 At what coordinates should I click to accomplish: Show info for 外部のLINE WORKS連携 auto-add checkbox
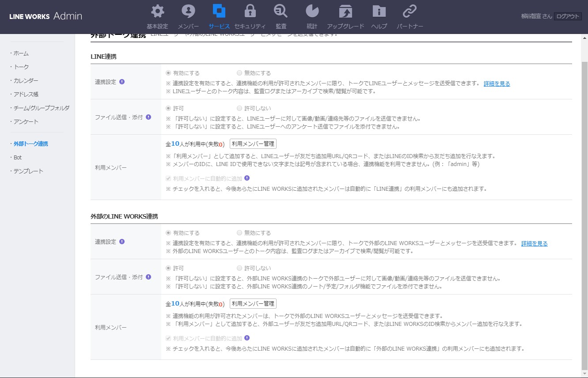pos(247,338)
